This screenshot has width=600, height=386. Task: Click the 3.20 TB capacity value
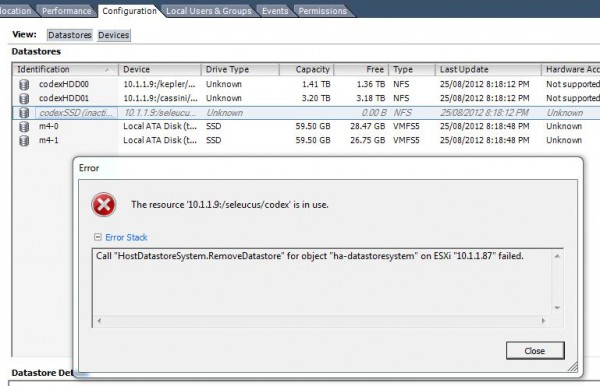316,98
